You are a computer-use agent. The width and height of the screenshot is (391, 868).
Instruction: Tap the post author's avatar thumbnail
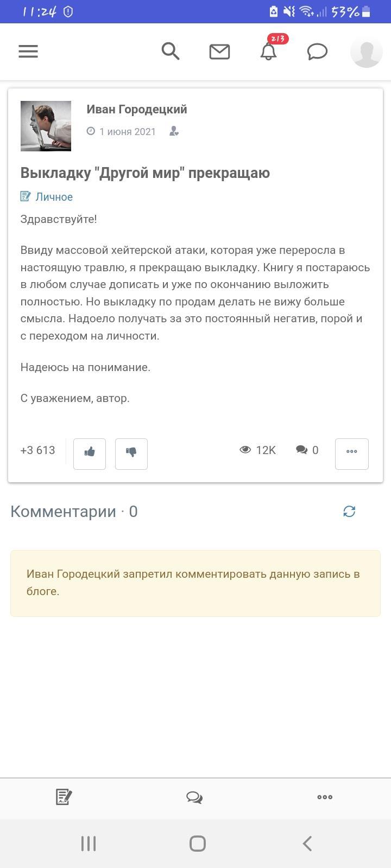(x=46, y=126)
